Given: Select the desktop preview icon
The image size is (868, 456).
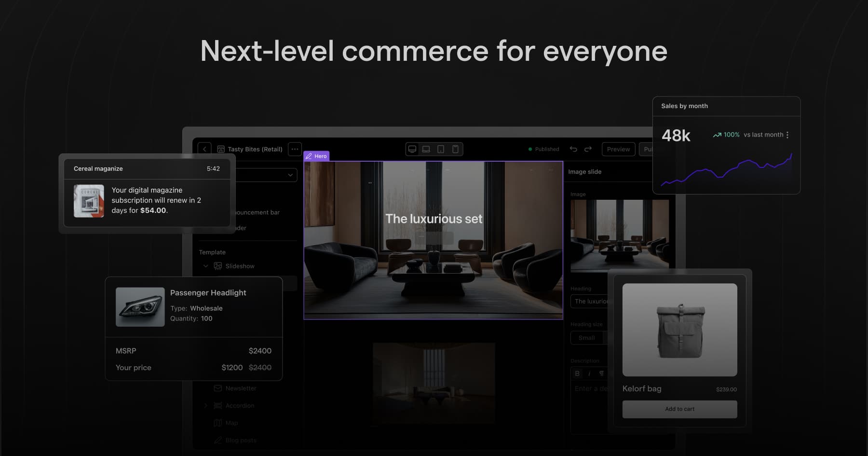Looking at the screenshot, I should pyautogui.click(x=412, y=149).
